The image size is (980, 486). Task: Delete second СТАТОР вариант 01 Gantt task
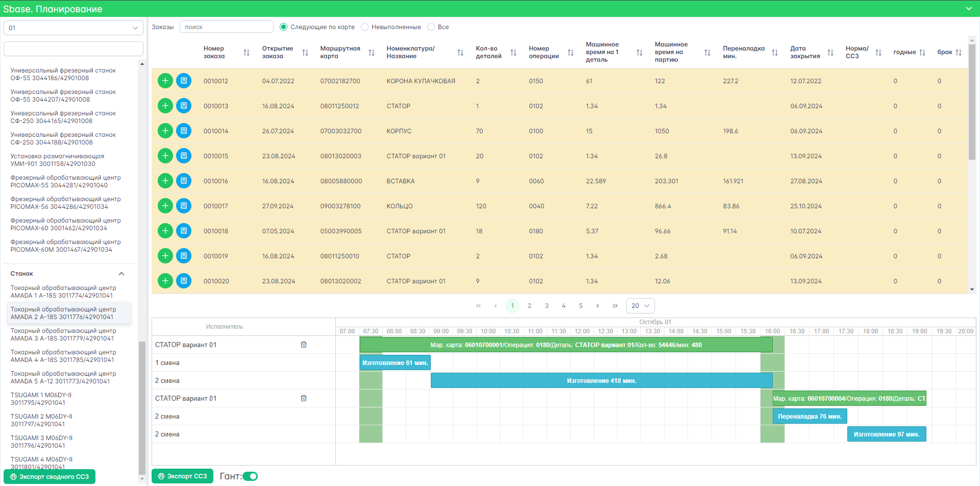point(304,398)
